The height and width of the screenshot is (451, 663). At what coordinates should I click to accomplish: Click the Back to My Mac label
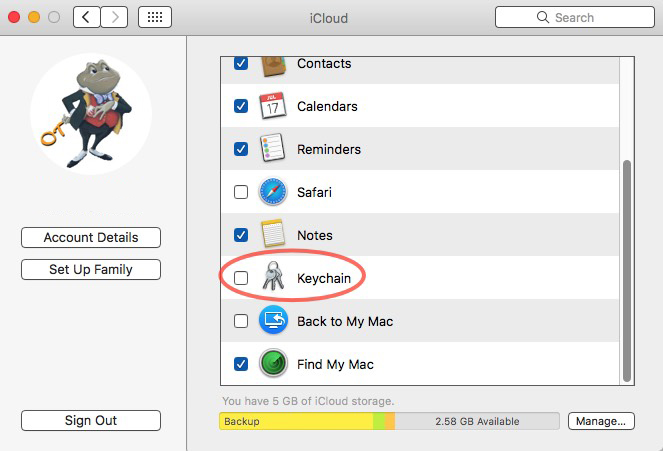[x=345, y=321]
